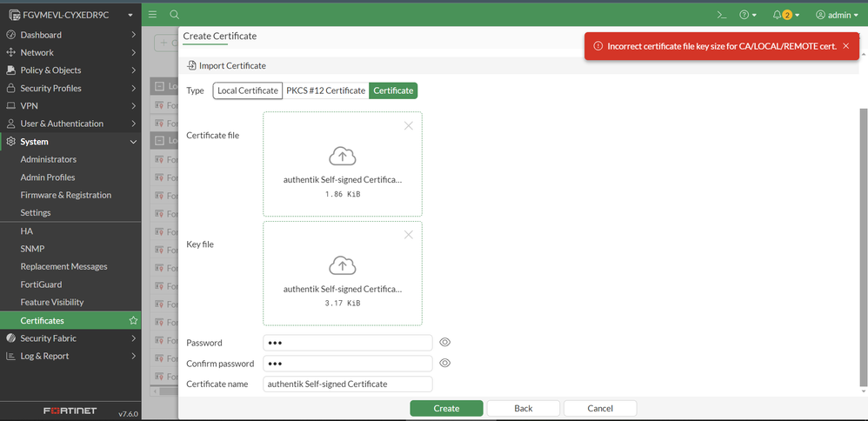868x421 pixels.
Task: Open the notifications bell with badge 2
Action: pyautogui.click(x=786, y=15)
